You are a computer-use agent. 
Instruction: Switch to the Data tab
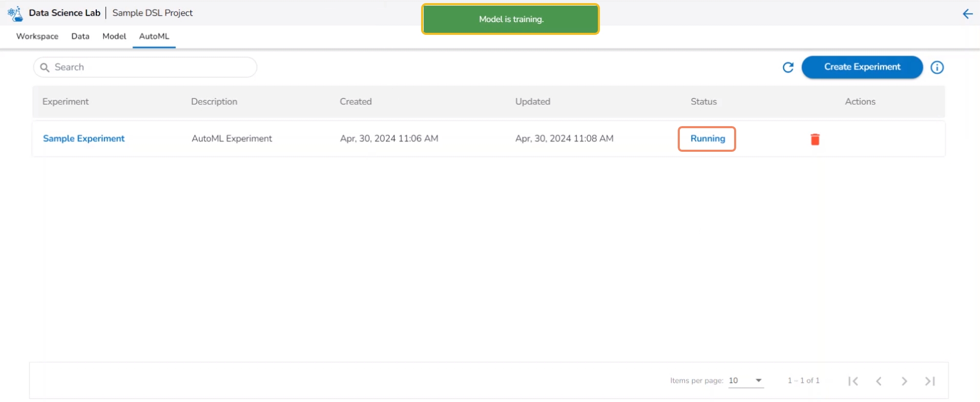(80, 36)
